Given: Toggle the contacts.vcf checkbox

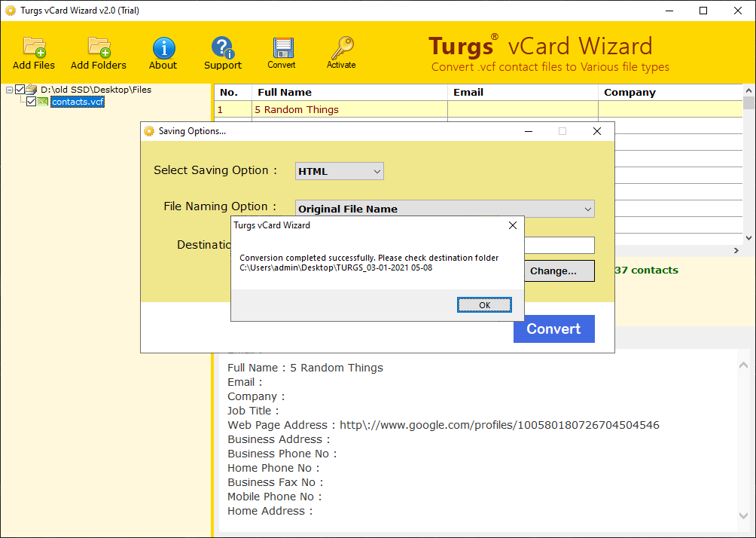Looking at the screenshot, I should click(x=32, y=101).
